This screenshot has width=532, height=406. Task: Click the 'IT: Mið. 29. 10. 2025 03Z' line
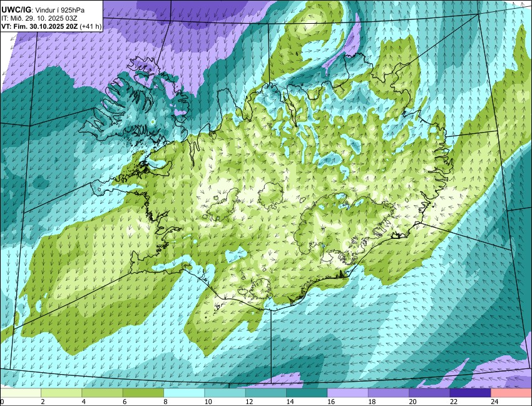point(38,18)
